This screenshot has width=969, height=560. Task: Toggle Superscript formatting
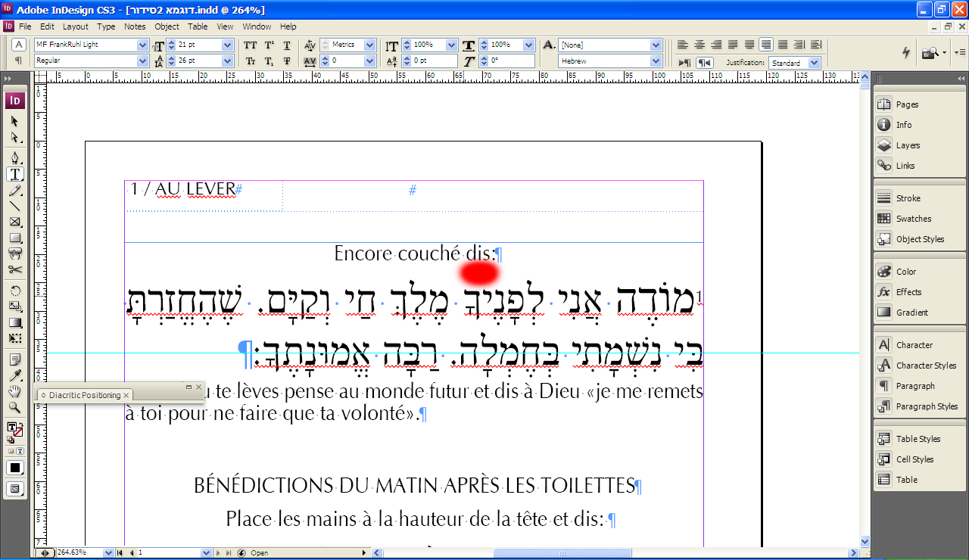tap(269, 45)
